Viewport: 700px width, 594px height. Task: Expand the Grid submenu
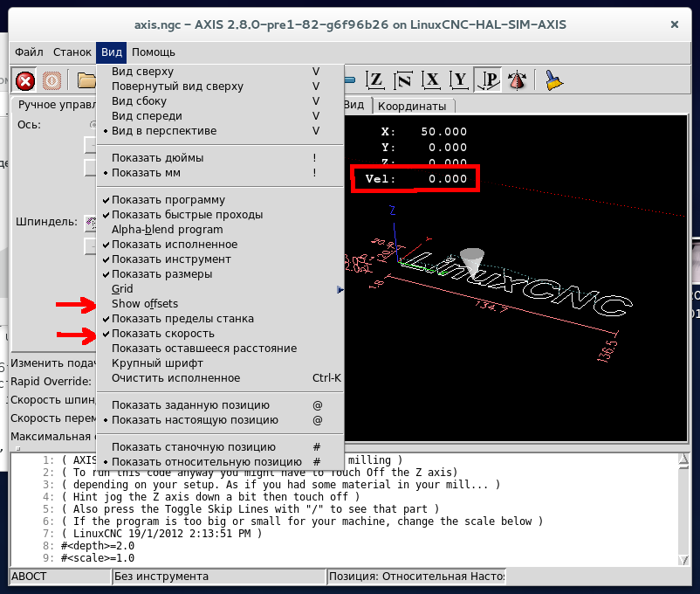221,289
